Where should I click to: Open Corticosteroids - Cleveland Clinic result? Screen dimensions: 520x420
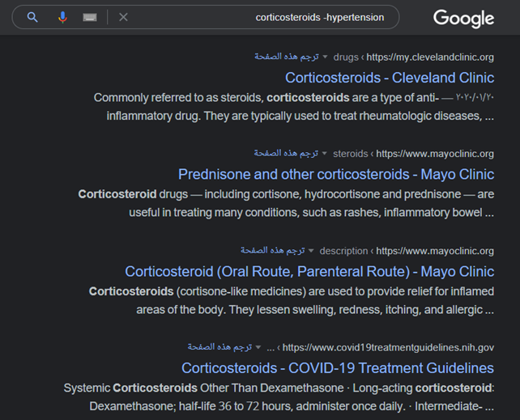pos(389,78)
